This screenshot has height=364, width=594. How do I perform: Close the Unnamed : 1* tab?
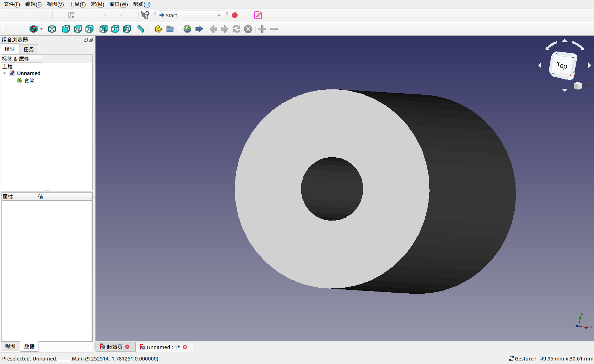click(x=185, y=347)
